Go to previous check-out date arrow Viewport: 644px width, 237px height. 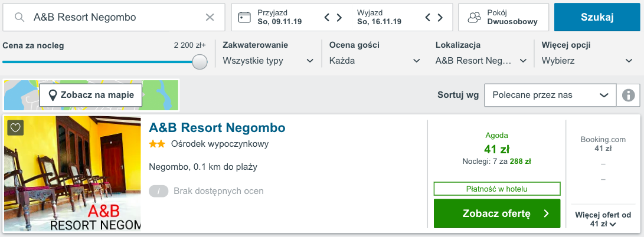pyautogui.click(x=429, y=17)
